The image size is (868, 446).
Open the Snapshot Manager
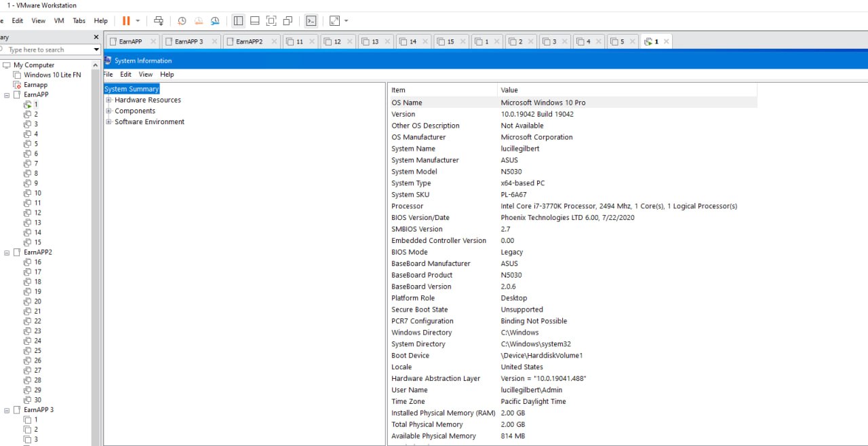pos(215,20)
